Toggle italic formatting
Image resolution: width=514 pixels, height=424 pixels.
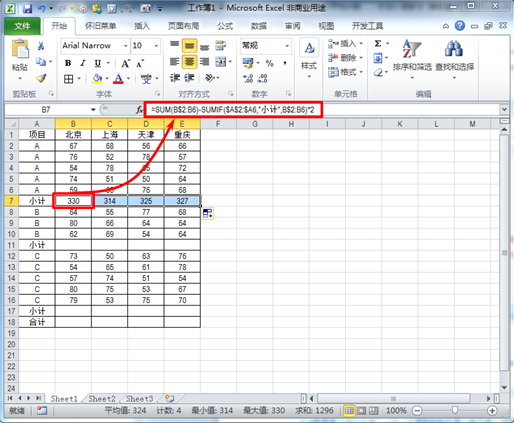tap(83, 63)
